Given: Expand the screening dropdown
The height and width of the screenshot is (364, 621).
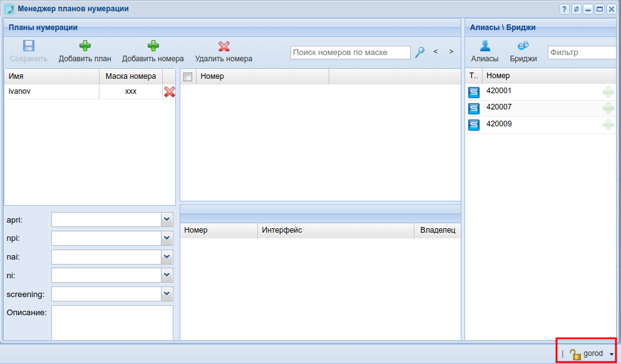Looking at the screenshot, I should (167, 294).
